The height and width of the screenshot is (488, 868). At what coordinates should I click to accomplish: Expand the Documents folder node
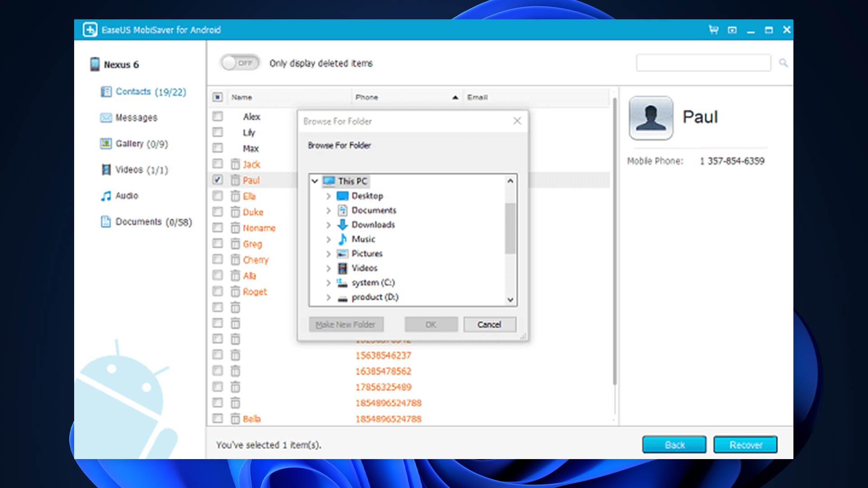pyautogui.click(x=329, y=211)
